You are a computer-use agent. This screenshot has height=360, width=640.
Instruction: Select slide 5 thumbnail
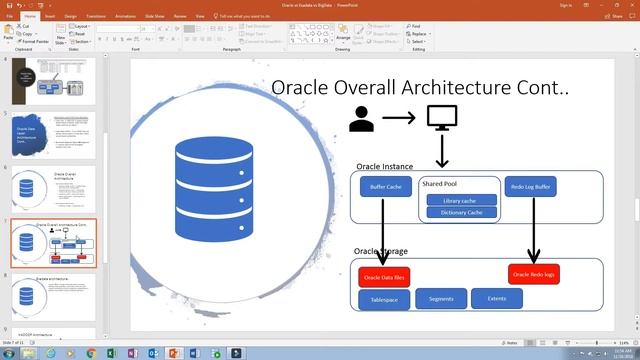[x=53, y=135]
